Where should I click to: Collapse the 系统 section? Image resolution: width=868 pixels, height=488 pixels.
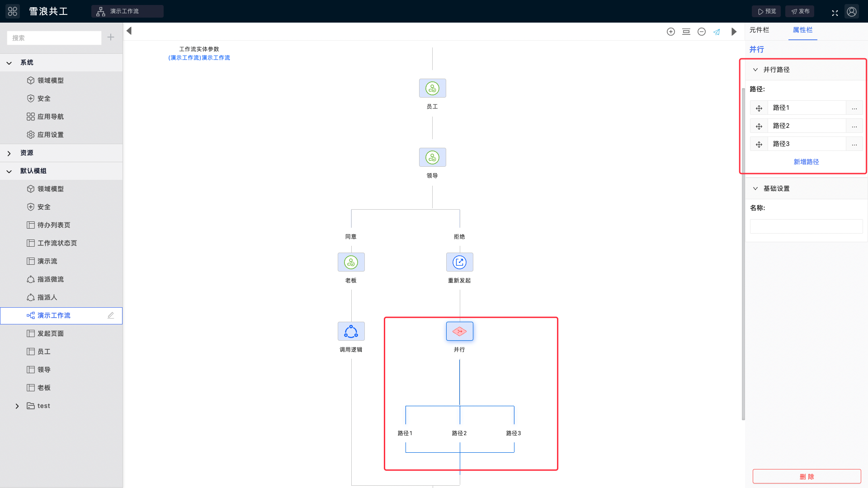(9, 63)
